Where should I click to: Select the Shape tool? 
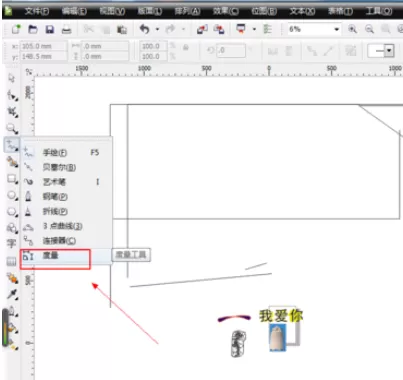coord(12,95)
